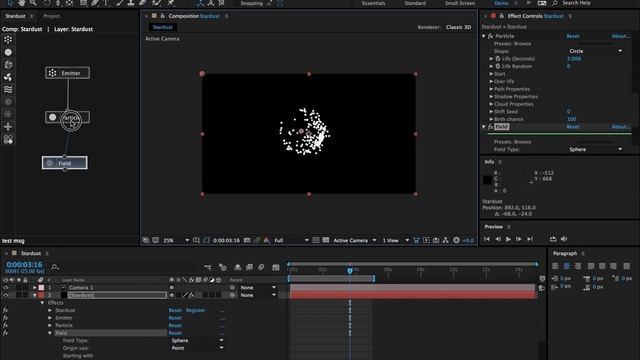Toggle Graph Editor in timeline header
The image size is (640, 360).
[x=276, y=267]
